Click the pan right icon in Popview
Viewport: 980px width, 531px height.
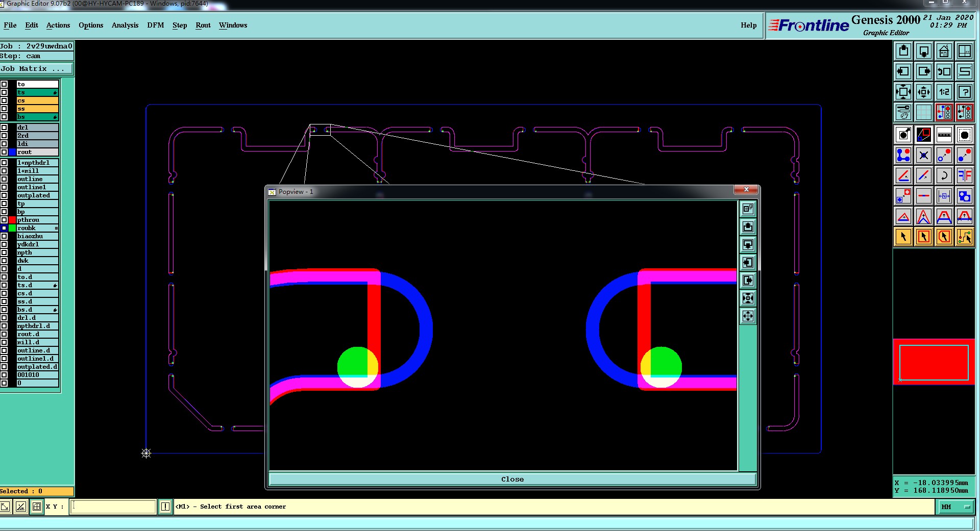[x=748, y=281]
